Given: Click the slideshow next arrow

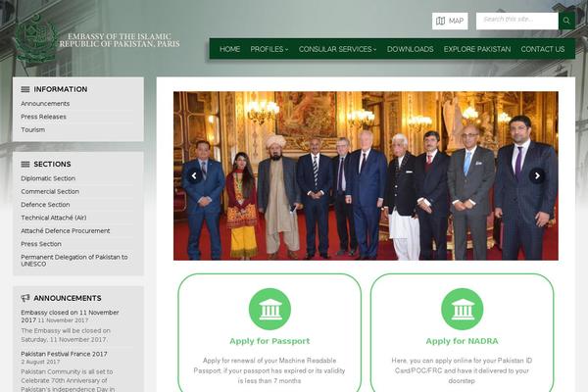Looking at the screenshot, I should coord(537,175).
